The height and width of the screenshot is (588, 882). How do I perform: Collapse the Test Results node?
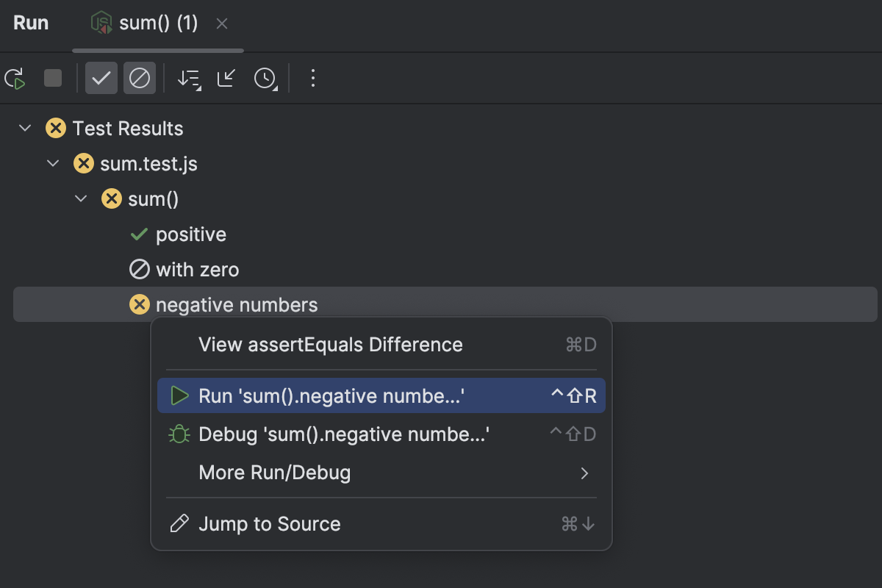click(x=25, y=129)
